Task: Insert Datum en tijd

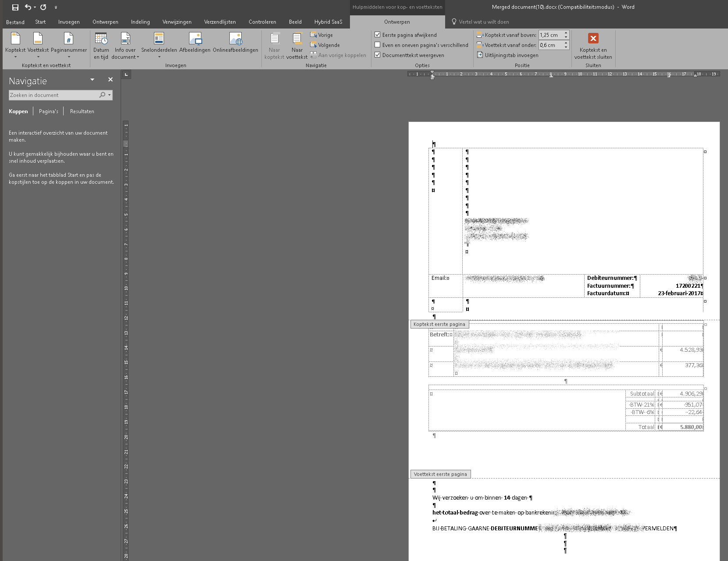Action: pos(101,39)
